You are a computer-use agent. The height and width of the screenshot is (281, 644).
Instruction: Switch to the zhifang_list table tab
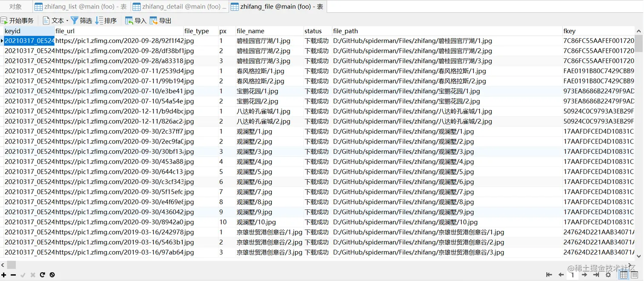(81, 6)
